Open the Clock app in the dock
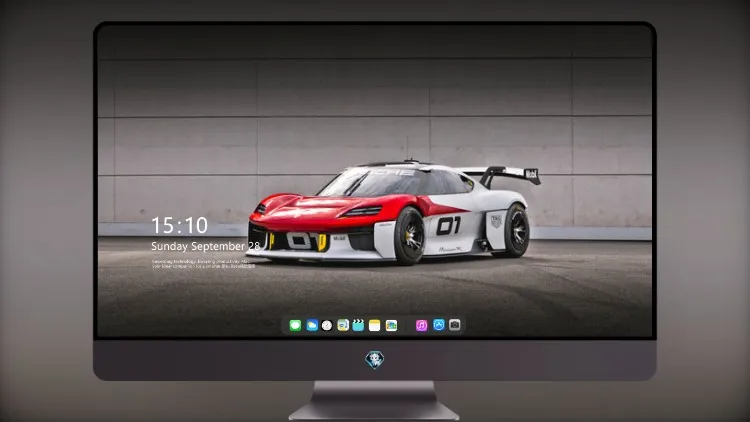Viewport: 750px width, 422px height. [x=327, y=325]
